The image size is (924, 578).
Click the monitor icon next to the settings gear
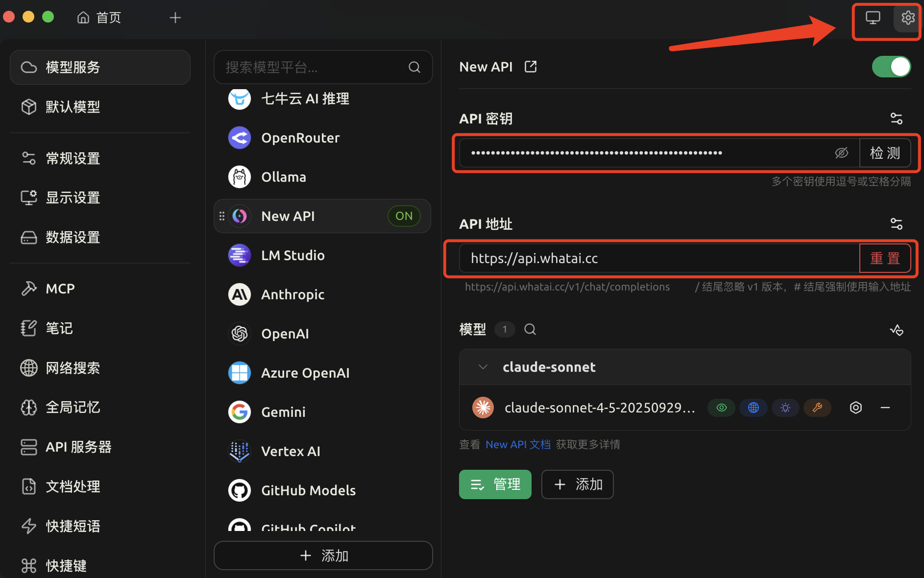point(873,17)
